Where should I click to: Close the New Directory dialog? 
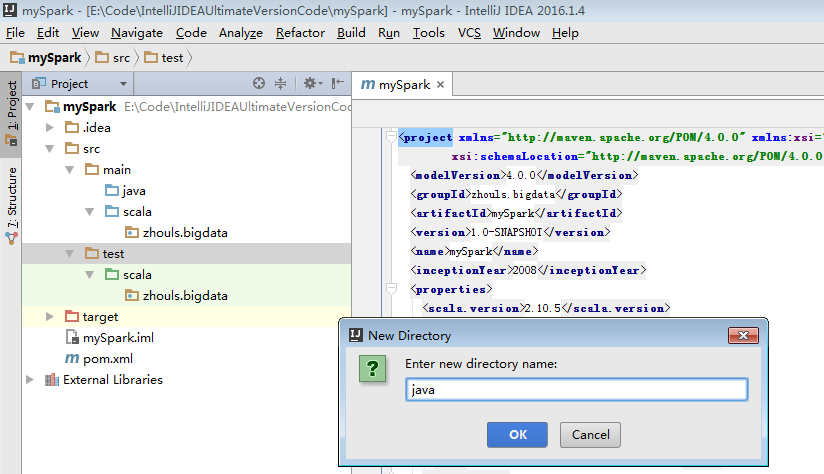pyautogui.click(x=743, y=335)
